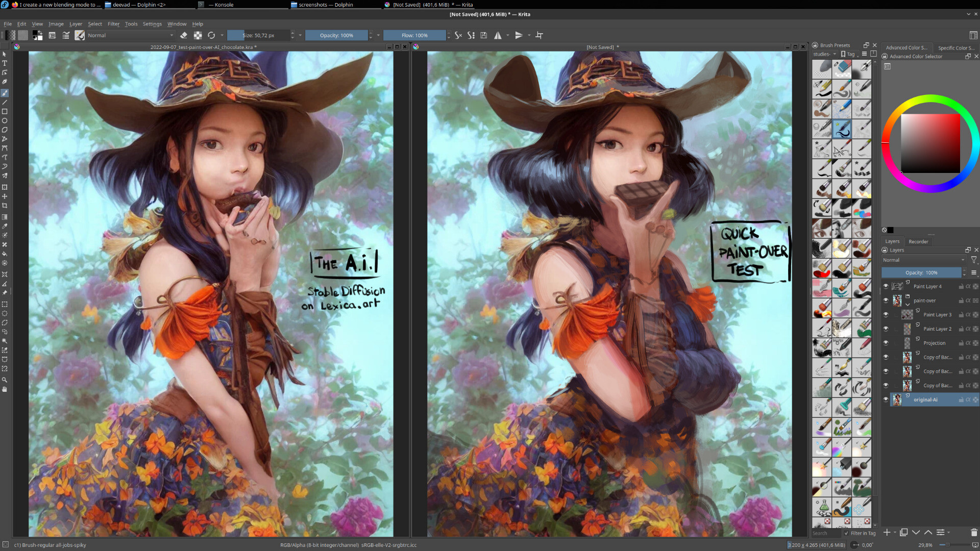Select the Projection layer row
Screen dimensions: 980x551
934,343
